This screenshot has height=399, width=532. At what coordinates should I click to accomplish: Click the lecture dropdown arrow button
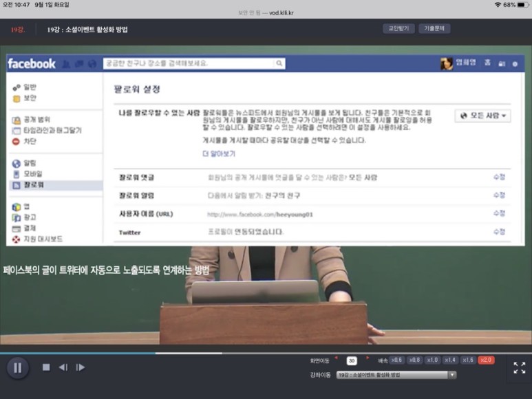(x=452, y=375)
